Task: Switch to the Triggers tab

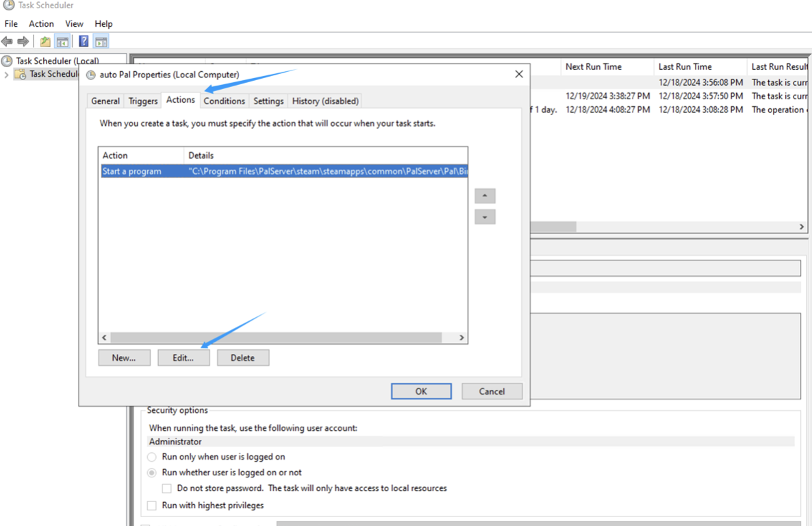Action: point(142,101)
